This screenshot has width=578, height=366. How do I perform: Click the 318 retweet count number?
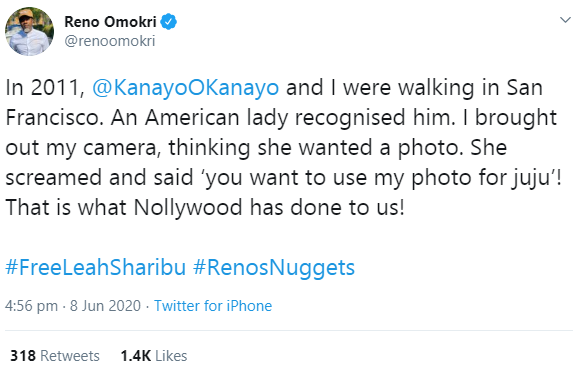(x=23, y=356)
